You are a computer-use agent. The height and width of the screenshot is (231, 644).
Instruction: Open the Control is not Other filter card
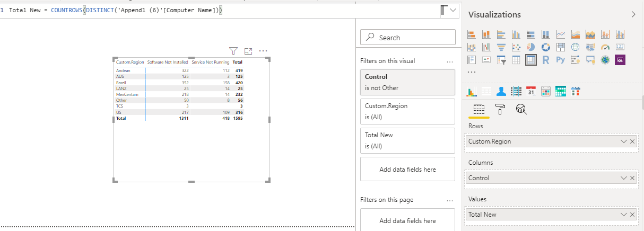(407, 82)
